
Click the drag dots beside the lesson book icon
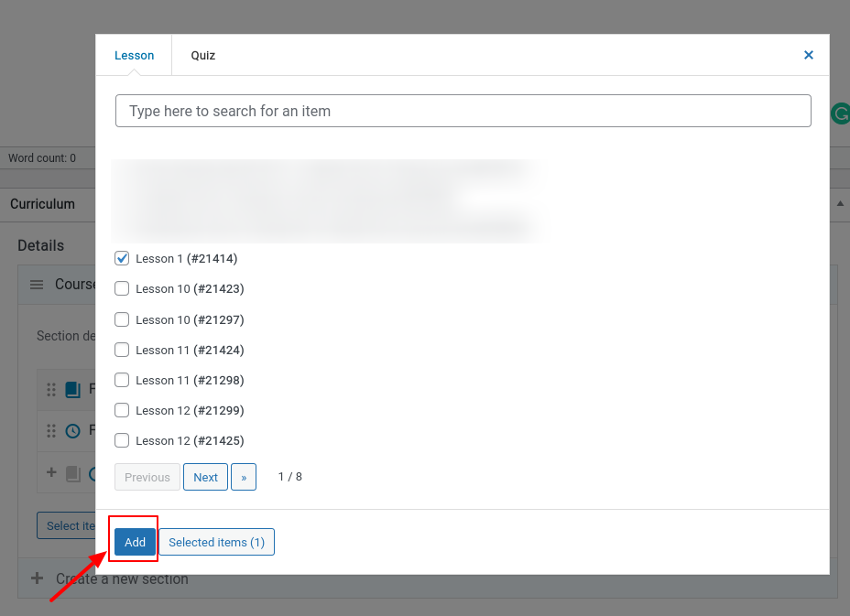[x=51, y=390]
